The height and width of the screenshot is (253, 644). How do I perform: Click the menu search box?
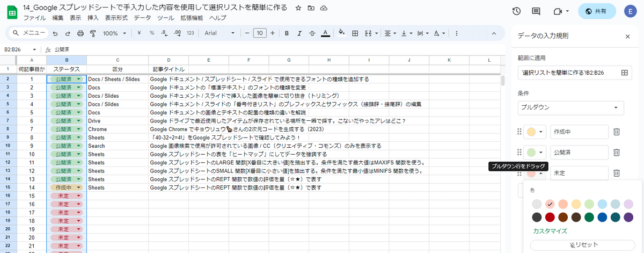click(x=28, y=33)
